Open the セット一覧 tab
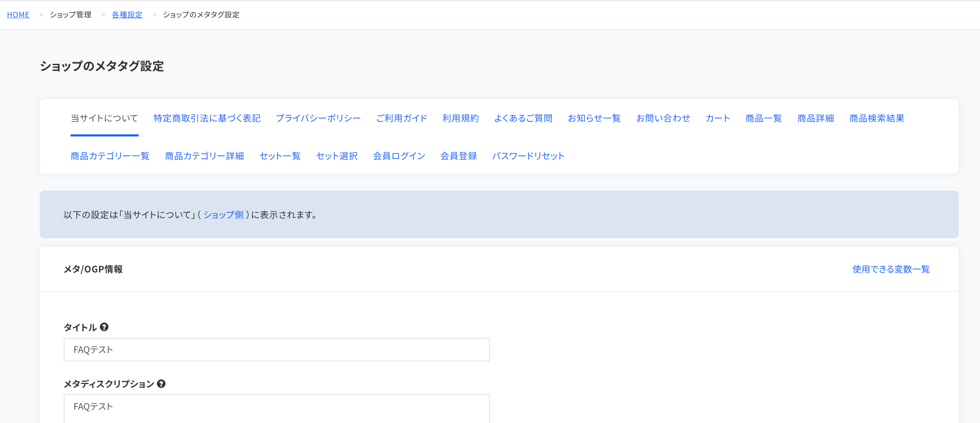 pos(280,156)
